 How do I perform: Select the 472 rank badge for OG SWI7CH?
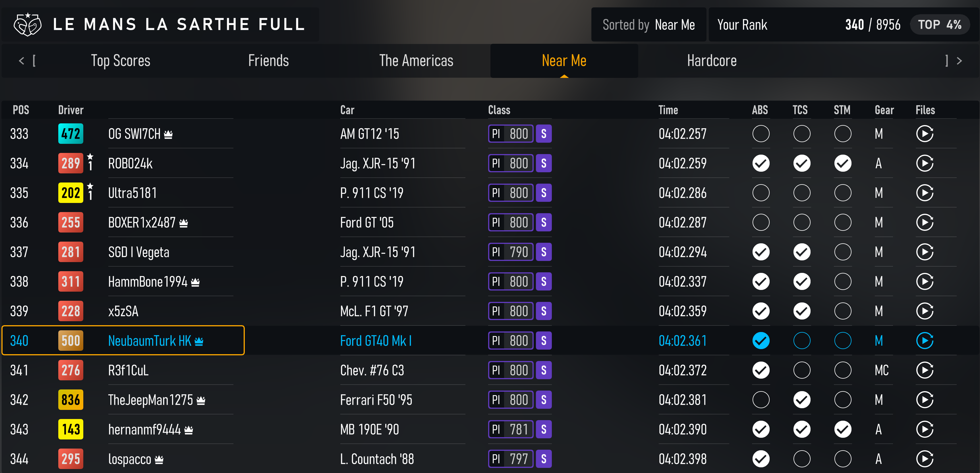point(71,134)
